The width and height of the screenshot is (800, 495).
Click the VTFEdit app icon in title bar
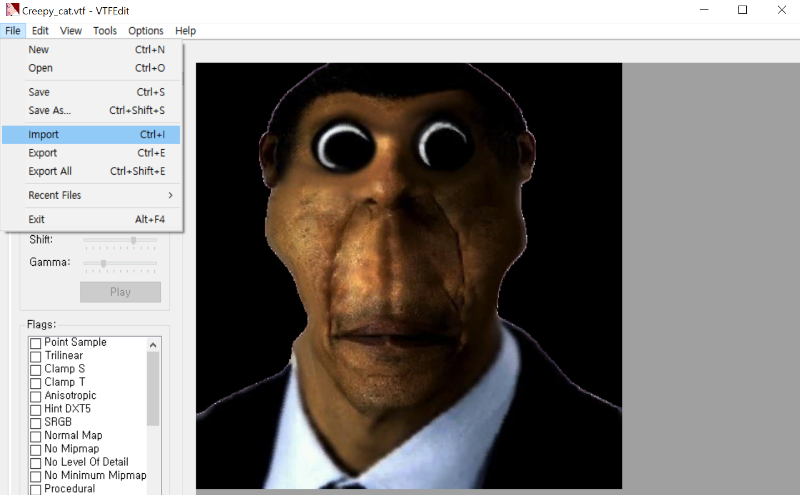[12, 10]
